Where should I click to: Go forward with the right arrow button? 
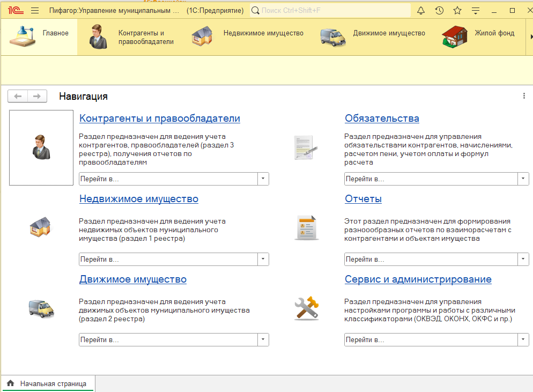tap(36, 96)
